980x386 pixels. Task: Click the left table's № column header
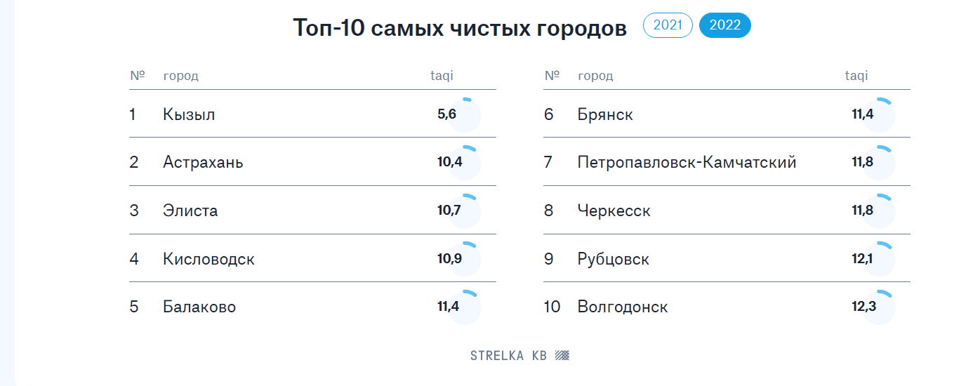(x=137, y=75)
